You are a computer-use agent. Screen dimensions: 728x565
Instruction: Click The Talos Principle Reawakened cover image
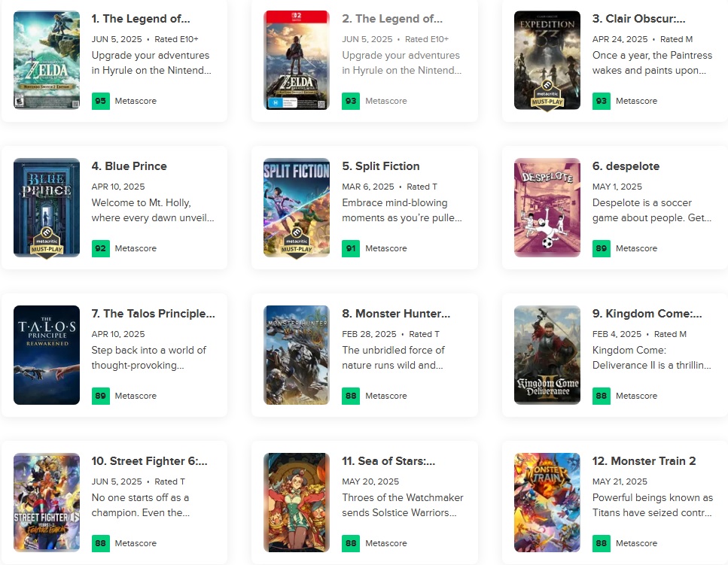click(x=47, y=355)
